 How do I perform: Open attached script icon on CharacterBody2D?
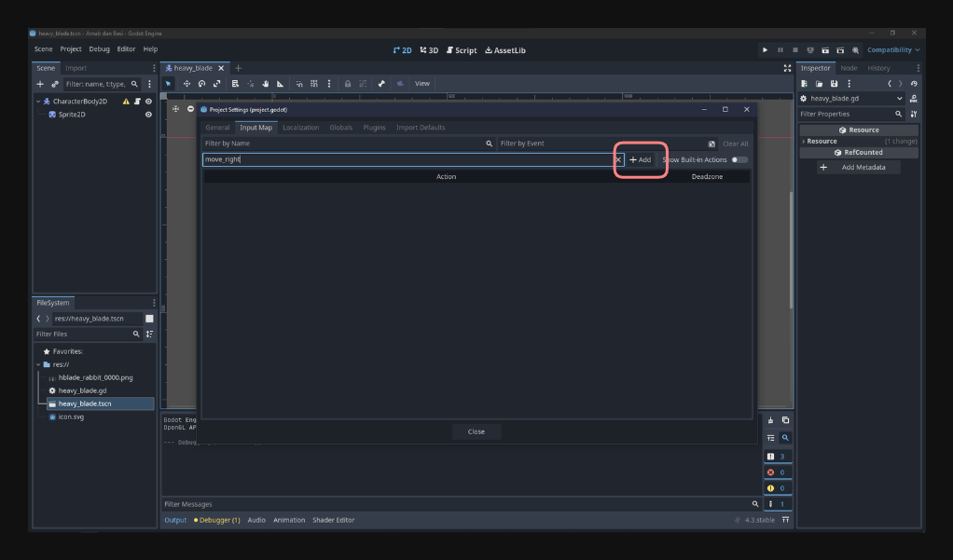point(137,102)
